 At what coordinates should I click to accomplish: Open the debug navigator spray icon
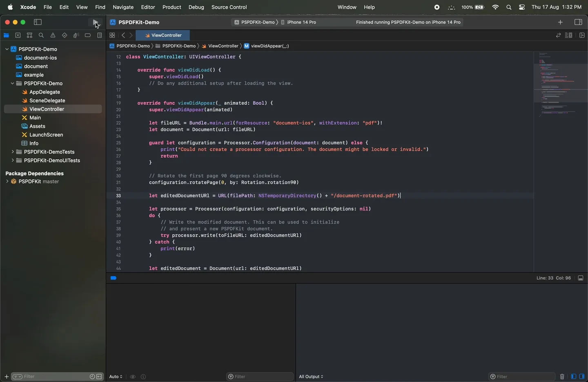pos(76,36)
